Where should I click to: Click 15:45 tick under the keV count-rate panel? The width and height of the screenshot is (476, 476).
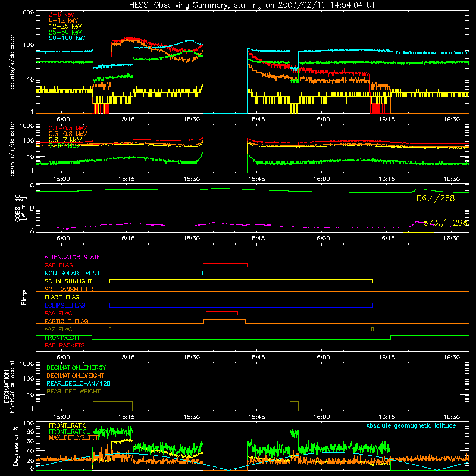click(x=256, y=120)
